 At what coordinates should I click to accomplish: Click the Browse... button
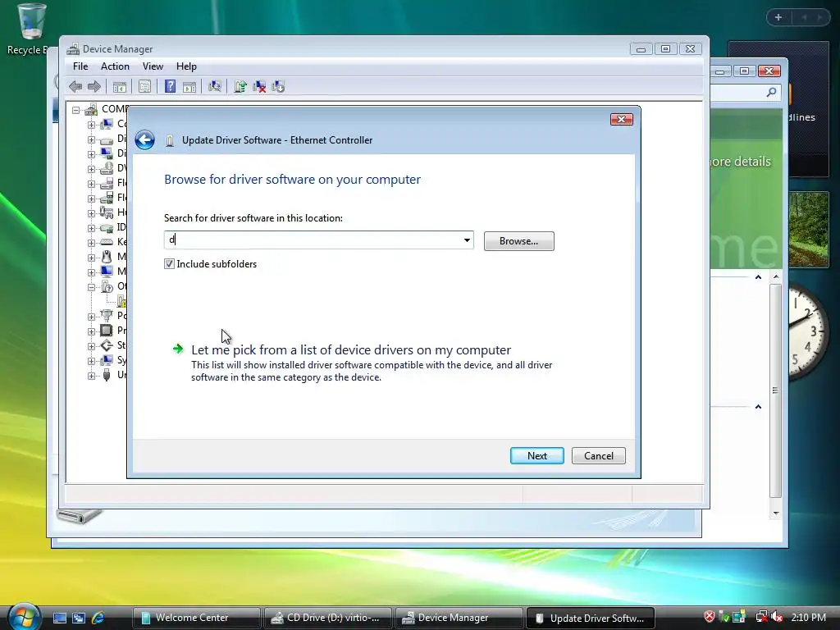tap(518, 241)
